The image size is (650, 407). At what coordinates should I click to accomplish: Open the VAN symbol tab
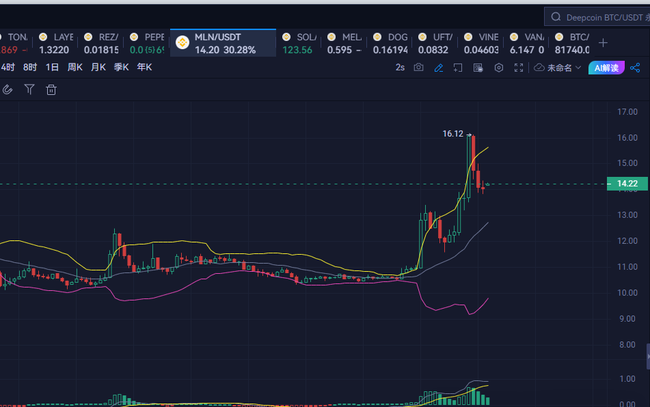[x=527, y=43]
